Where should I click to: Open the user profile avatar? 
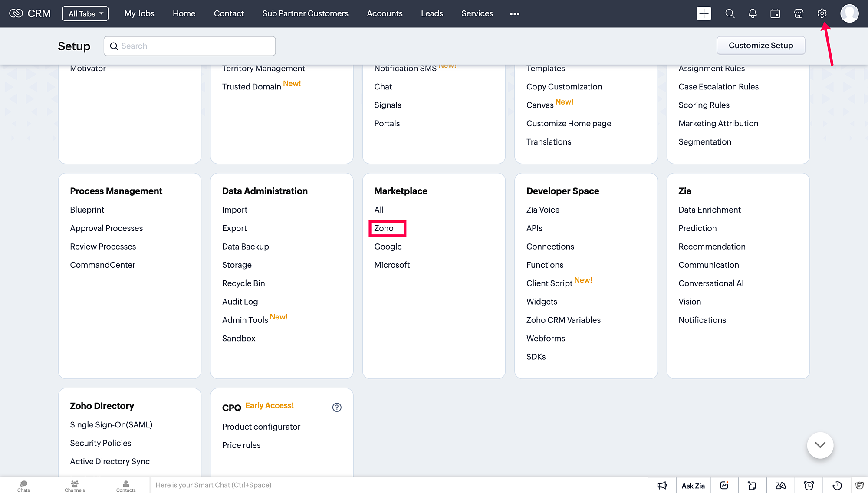pyautogui.click(x=849, y=13)
